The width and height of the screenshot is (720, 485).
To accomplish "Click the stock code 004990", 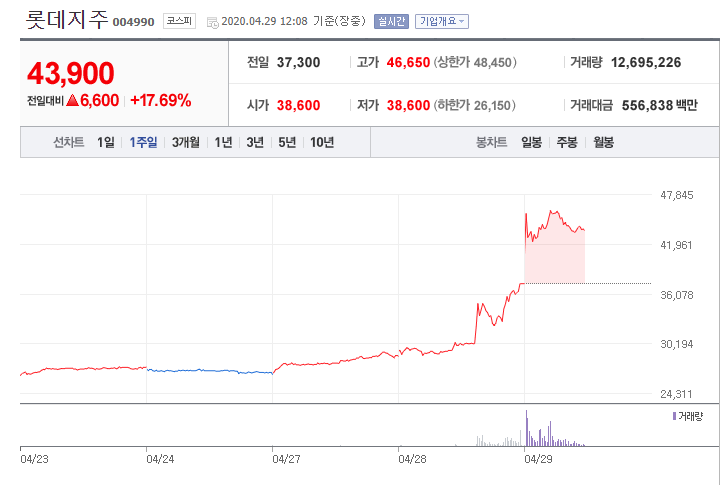I will (x=134, y=22).
